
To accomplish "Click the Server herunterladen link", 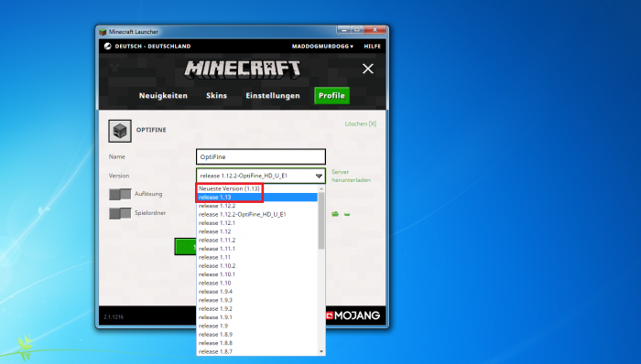I will pyautogui.click(x=351, y=176).
